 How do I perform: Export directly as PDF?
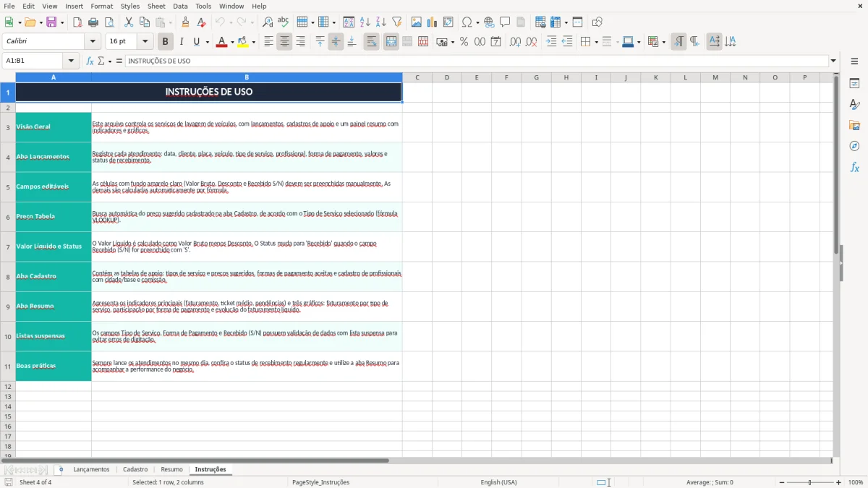point(77,22)
